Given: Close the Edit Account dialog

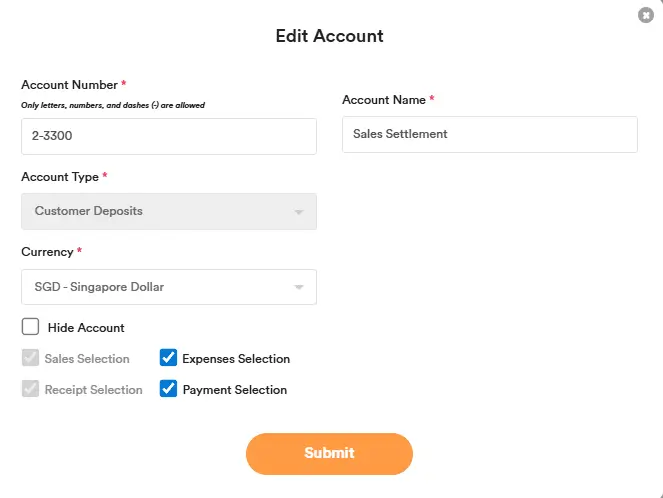Looking at the screenshot, I should (645, 15).
